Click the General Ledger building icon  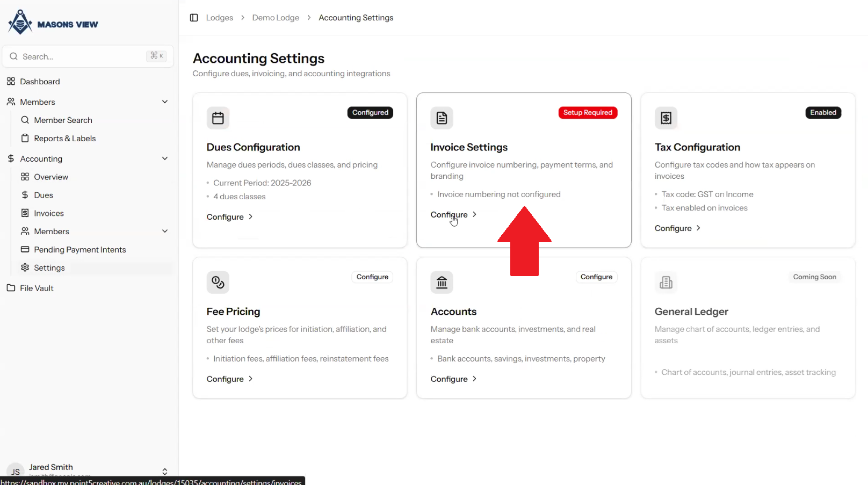pyautogui.click(x=666, y=283)
